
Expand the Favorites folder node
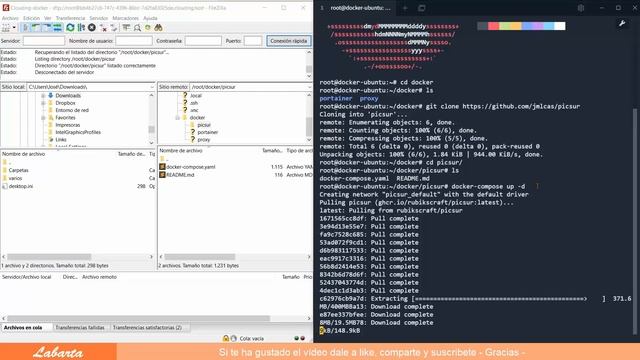tap(43, 118)
